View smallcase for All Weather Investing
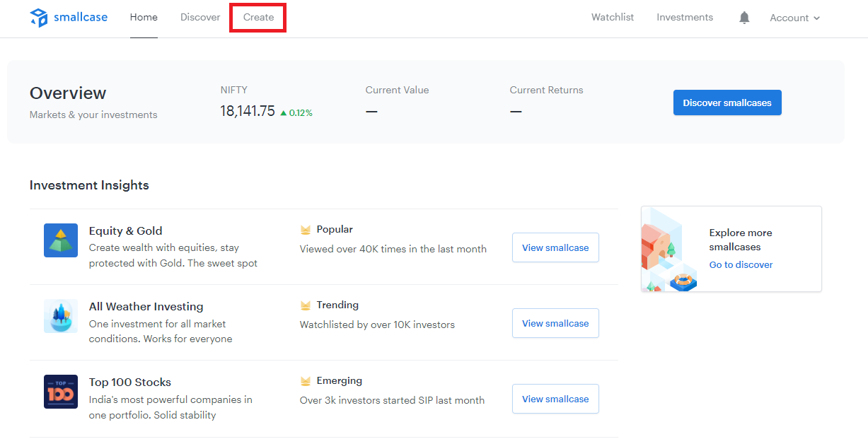The image size is (868, 444). [x=555, y=323]
